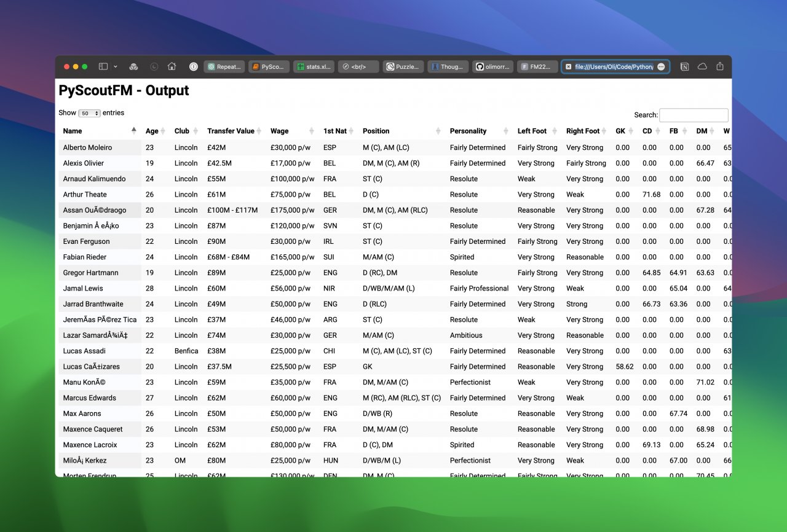Open the Show entries dropdown
Viewport: 787px width, 532px height.
coord(90,113)
